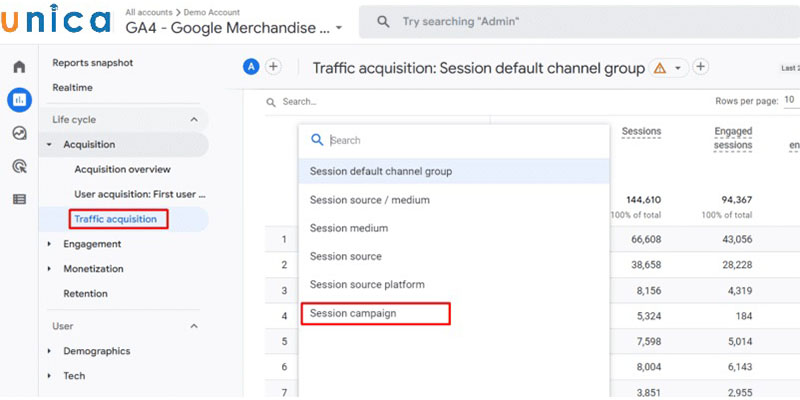Expand the Engagement menu
Viewport: 800px width, 400px height.
tap(49, 244)
